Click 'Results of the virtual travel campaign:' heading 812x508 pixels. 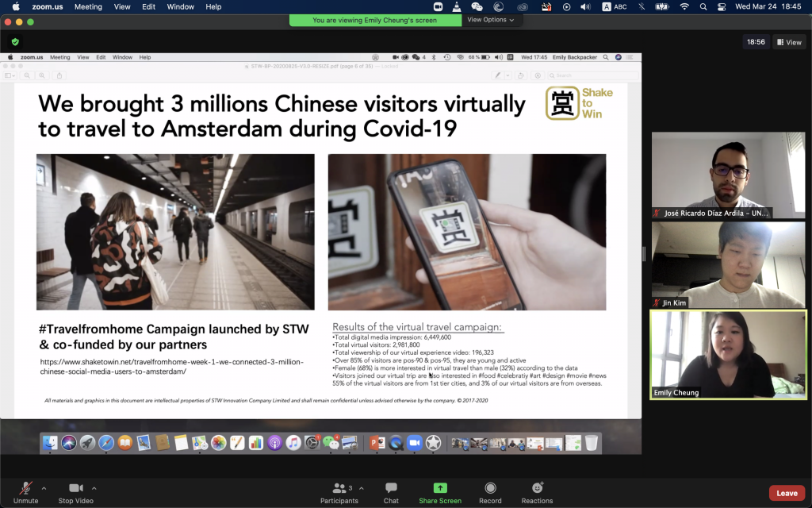[417, 327]
